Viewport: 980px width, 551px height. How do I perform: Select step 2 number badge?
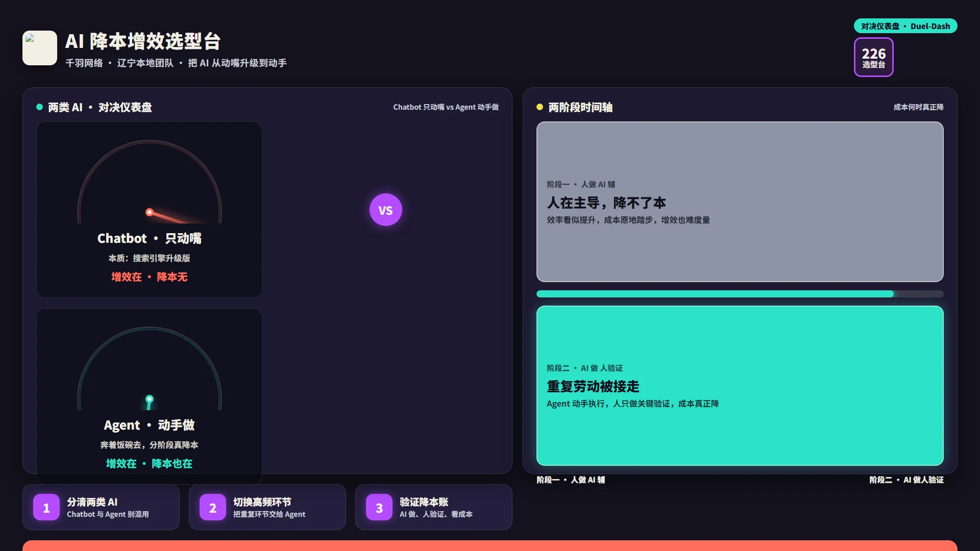click(213, 507)
